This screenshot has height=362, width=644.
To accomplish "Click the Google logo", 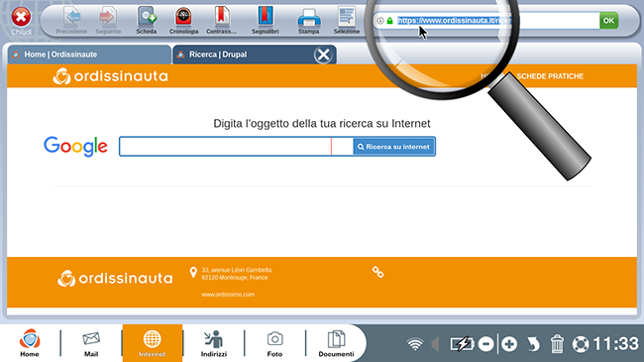I will (x=75, y=147).
